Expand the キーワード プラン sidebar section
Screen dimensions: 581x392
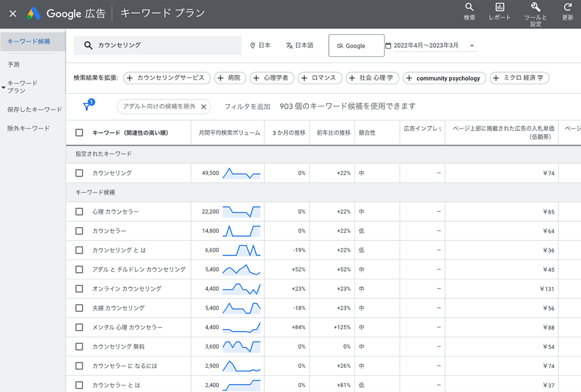point(4,87)
